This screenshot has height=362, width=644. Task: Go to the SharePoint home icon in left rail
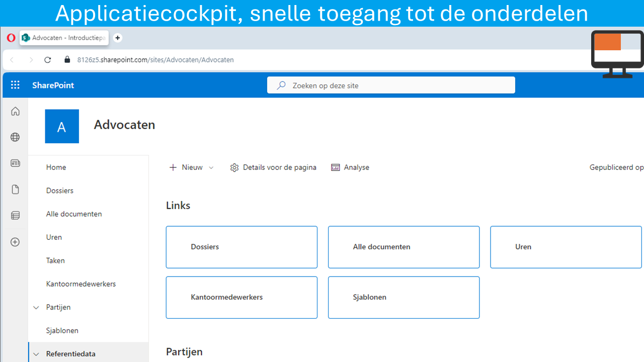[15, 112]
